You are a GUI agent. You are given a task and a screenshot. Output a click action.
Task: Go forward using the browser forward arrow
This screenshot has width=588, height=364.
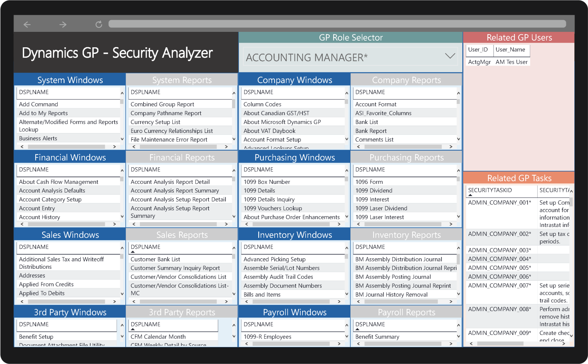coord(63,24)
